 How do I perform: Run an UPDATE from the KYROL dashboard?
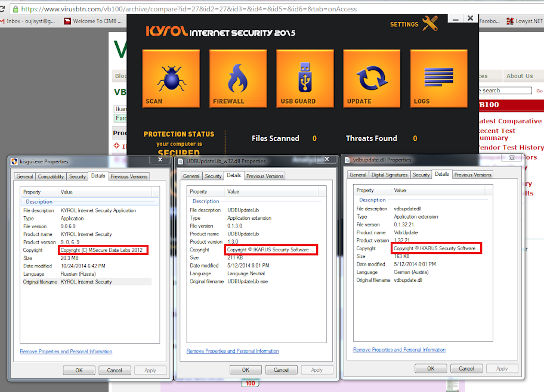tap(372, 78)
